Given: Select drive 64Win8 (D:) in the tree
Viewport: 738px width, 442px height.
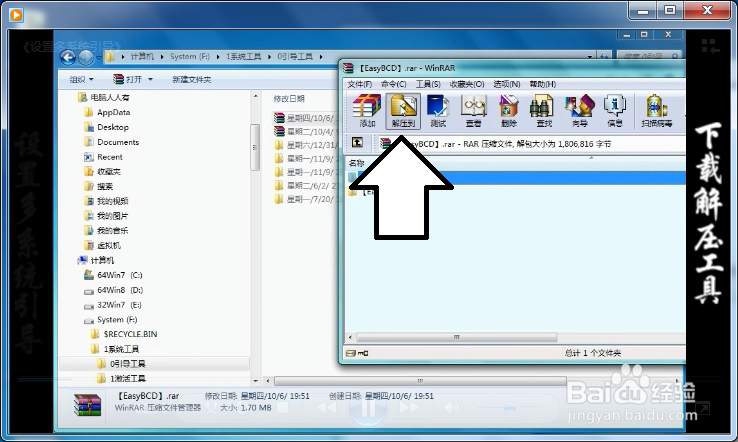Looking at the screenshot, I should pyautogui.click(x=120, y=290).
